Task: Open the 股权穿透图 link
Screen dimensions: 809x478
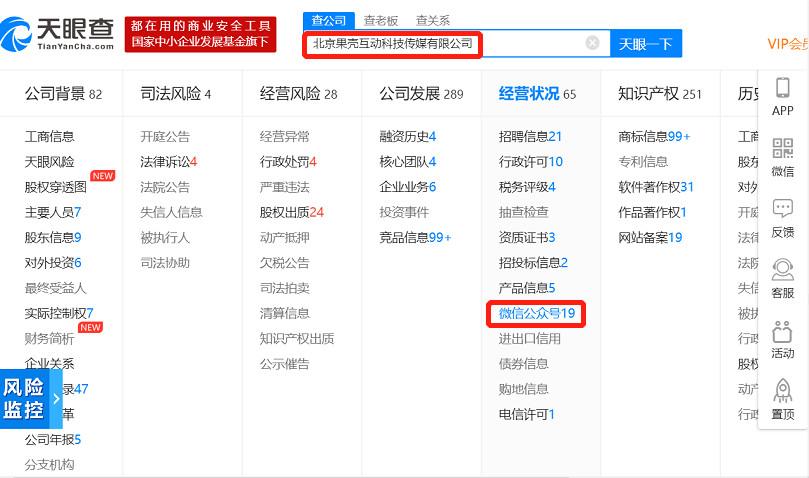Action: click(x=56, y=187)
